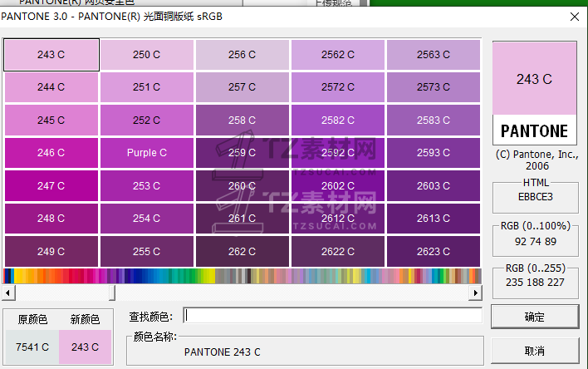Choose the 258 C swatch
This screenshot has height=369, width=588.
(243, 121)
